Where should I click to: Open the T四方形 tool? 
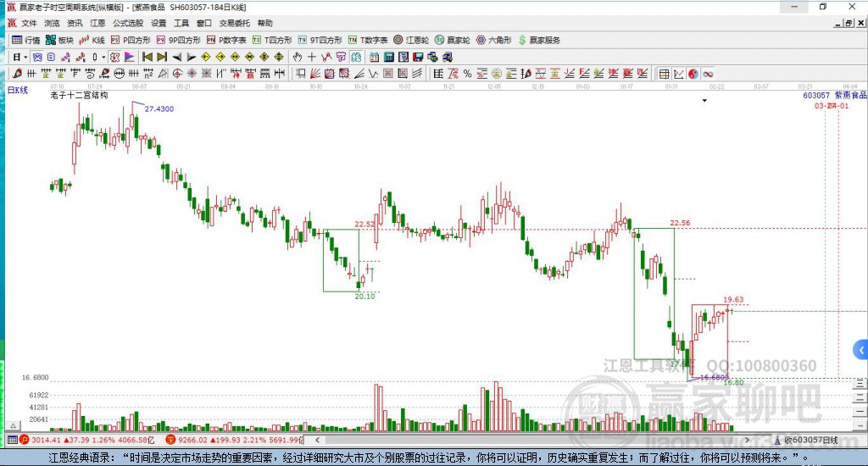272,40
